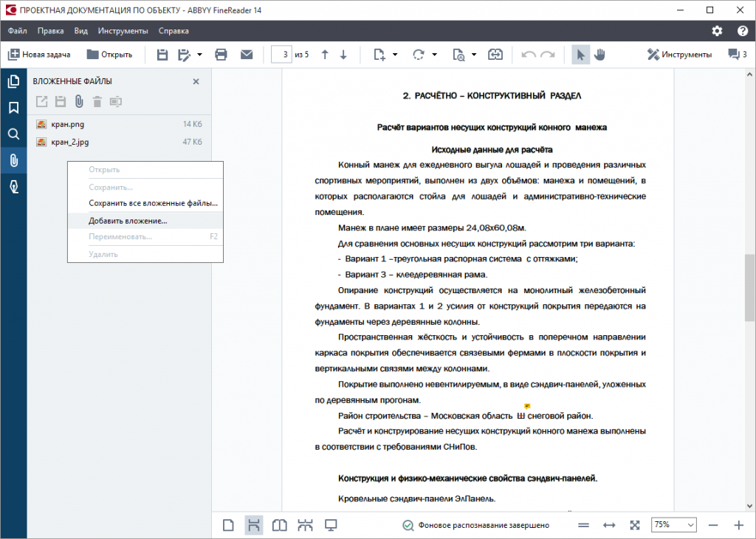
Task: Open the Файл menu
Action: 18,31
